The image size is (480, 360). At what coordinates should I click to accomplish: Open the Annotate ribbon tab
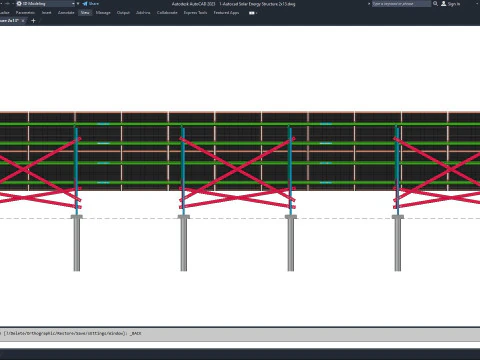coord(66,13)
